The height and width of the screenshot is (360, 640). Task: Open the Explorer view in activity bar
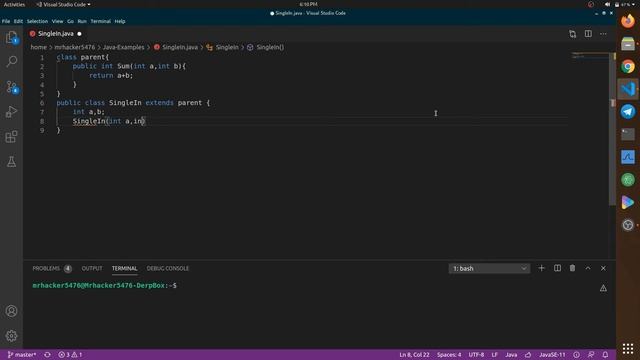point(11,37)
